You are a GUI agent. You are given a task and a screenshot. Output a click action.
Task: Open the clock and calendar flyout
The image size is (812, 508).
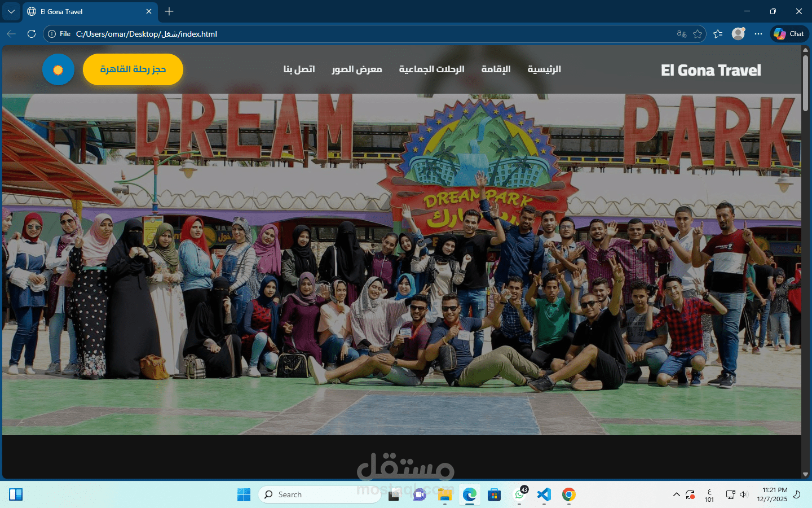(772, 494)
